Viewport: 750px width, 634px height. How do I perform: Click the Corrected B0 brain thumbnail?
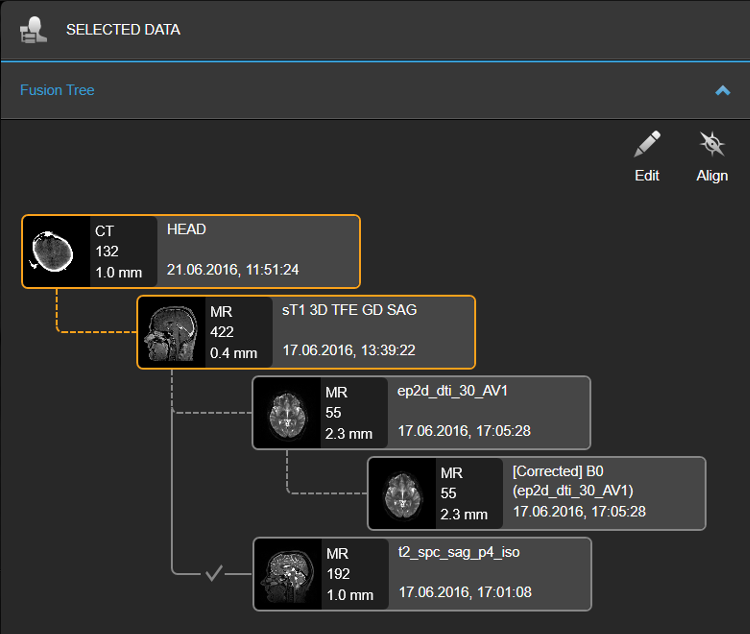pyautogui.click(x=402, y=493)
